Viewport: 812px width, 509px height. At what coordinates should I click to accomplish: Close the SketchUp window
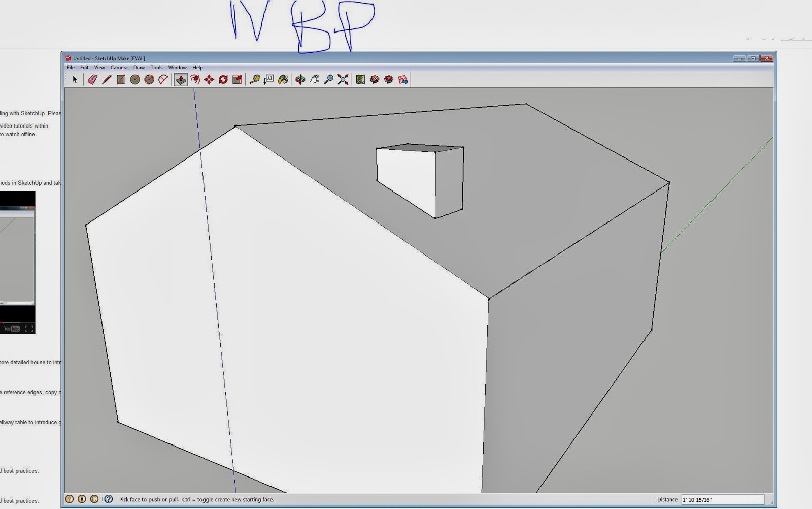767,58
